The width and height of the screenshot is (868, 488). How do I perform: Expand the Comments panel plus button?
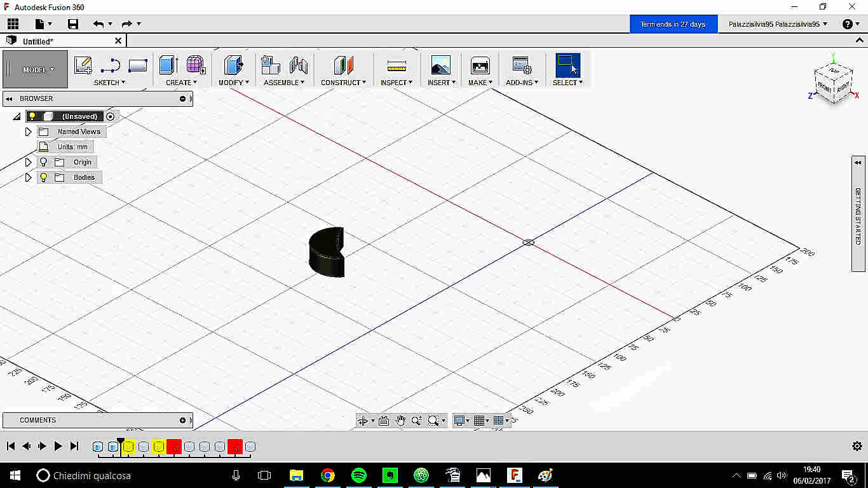pyautogui.click(x=183, y=420)
